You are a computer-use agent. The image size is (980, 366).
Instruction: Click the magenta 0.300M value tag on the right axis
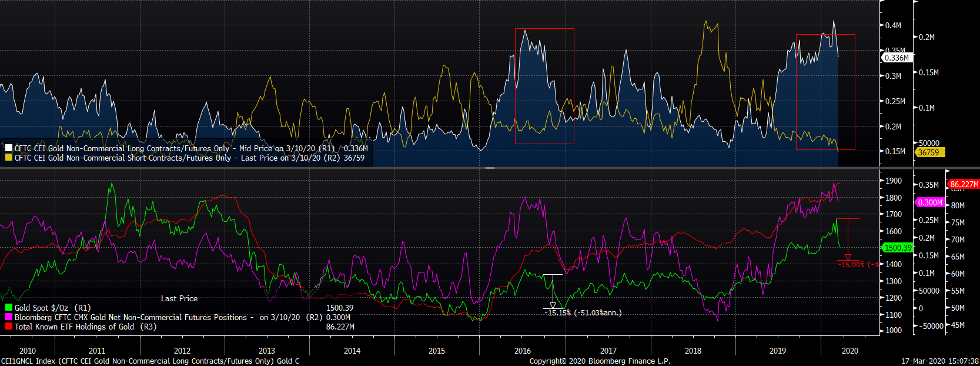click(x=929, y=202)
